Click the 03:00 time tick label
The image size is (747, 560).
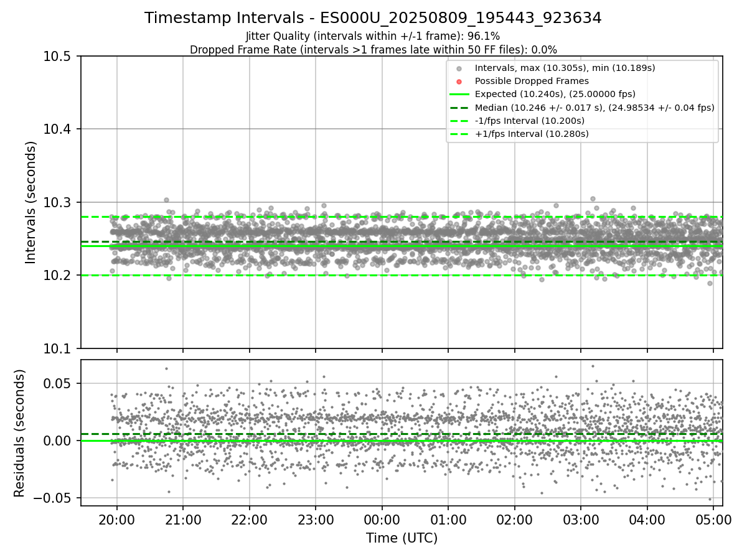(581, 519)
